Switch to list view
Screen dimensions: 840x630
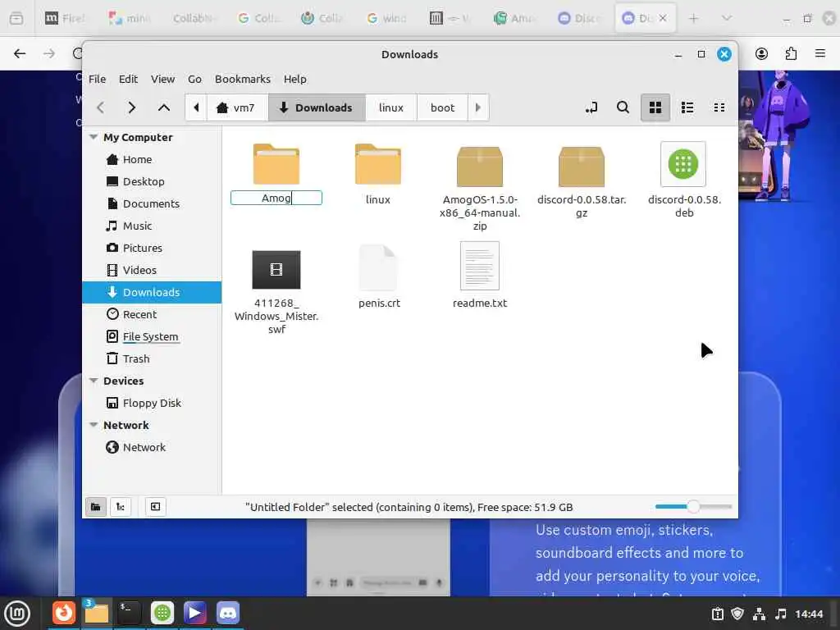coord(687,107)
